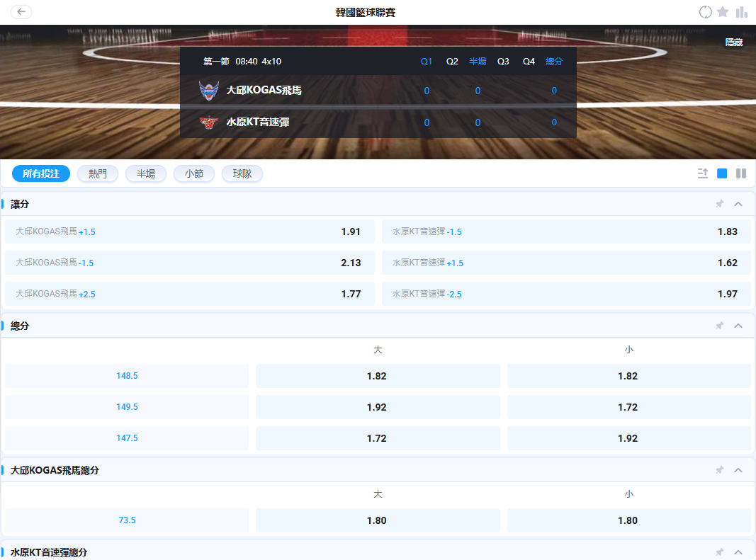The width and height of the screenshot is (756, 560).
Task: Click the 水原KT音速彈 team name in scoreboard
Action: tap(257, 122)
